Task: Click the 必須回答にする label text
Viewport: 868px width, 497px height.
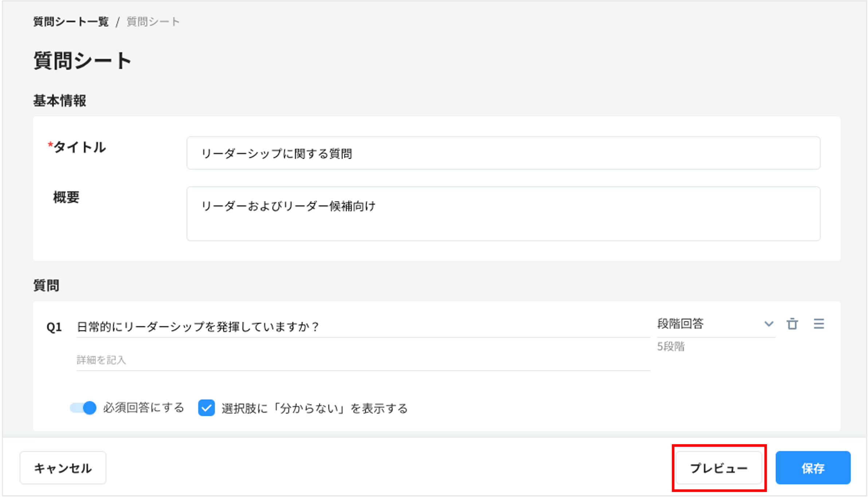Action: (x=144, y=407)
